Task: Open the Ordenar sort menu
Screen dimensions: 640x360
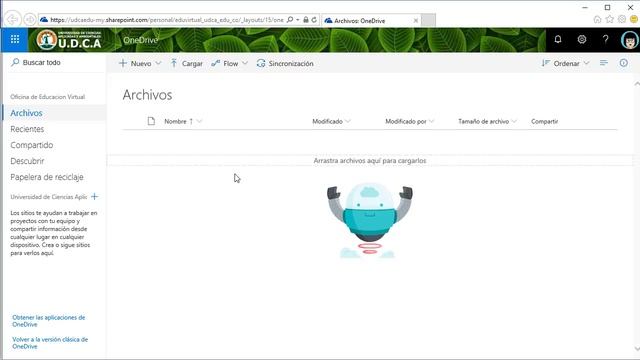Action: pyautogui.click(x=565, y=64)
